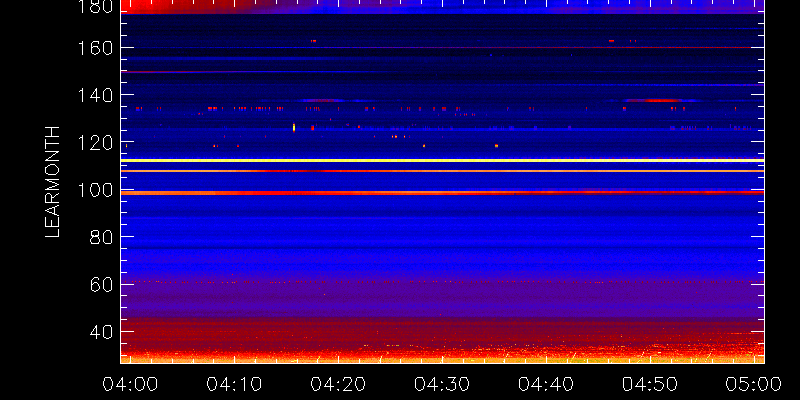Click the 04:30 time axis label
Image resolution: width=800 pixels, height=400 pixels.
pyautogui.click(x=442, y=384)
